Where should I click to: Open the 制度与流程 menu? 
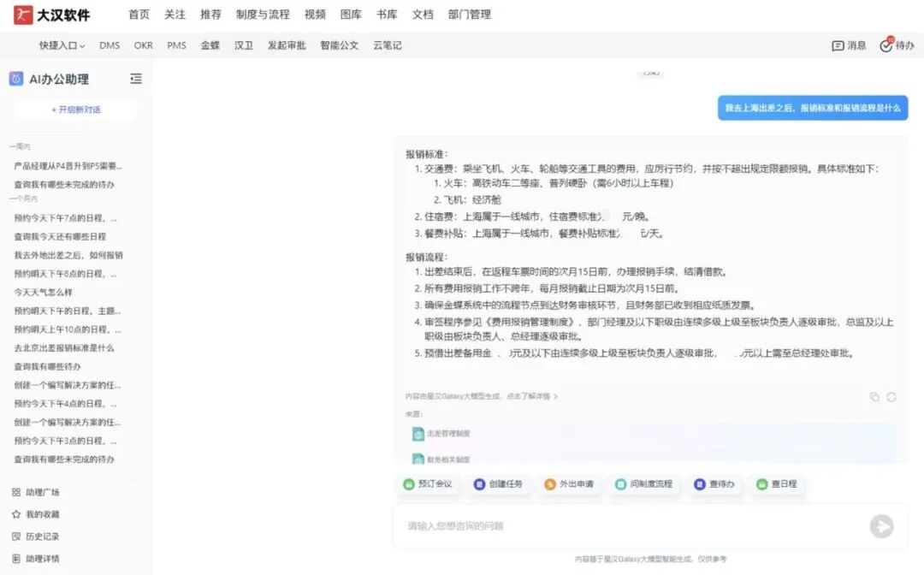pos(260,14)
